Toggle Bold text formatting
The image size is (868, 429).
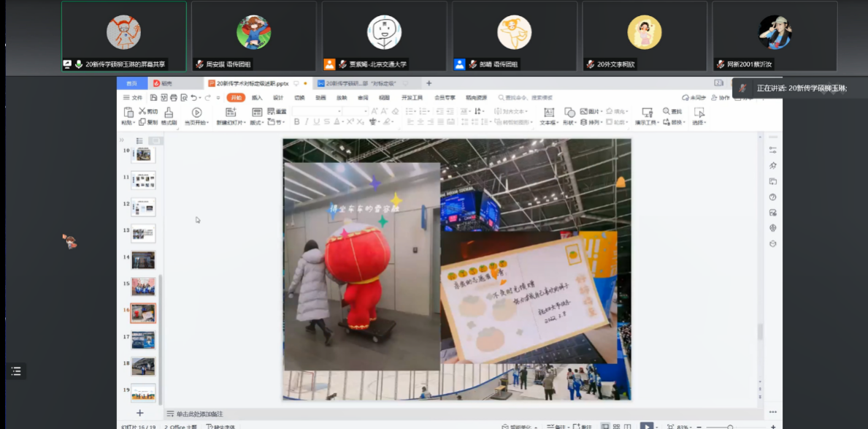(296, 122)
